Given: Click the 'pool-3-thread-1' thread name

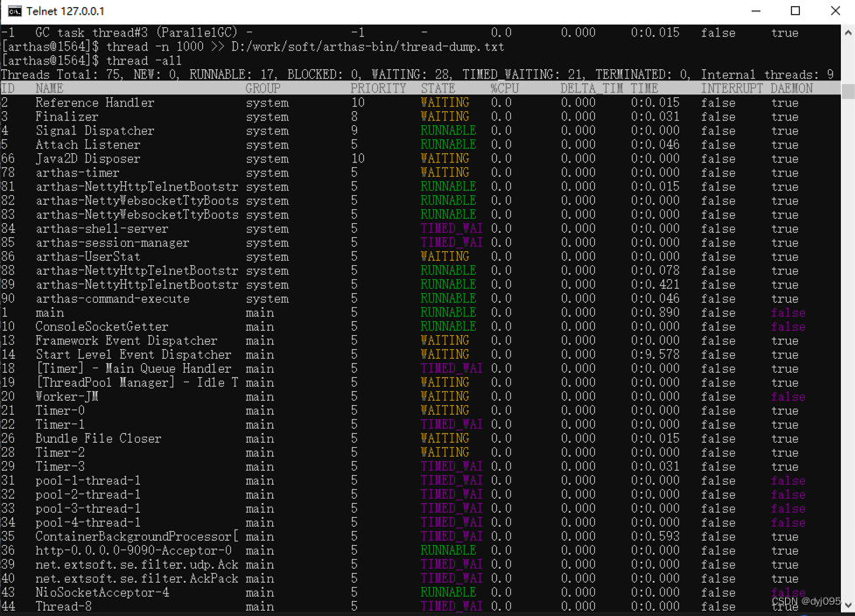Looking at the screenshot, I should tap(88, 508).
